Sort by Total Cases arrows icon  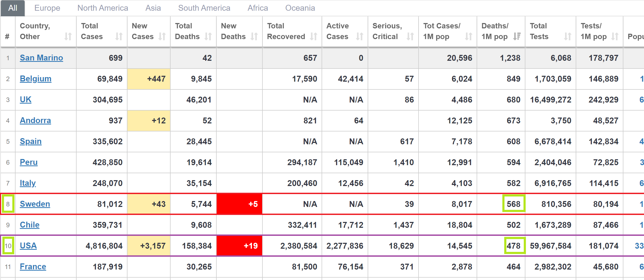pyautogui.click(x=119, y=36)
